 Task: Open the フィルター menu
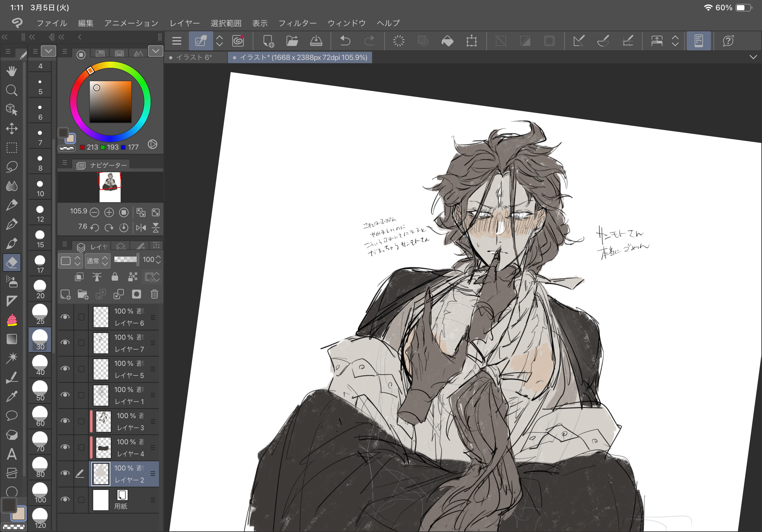(297, 23)
